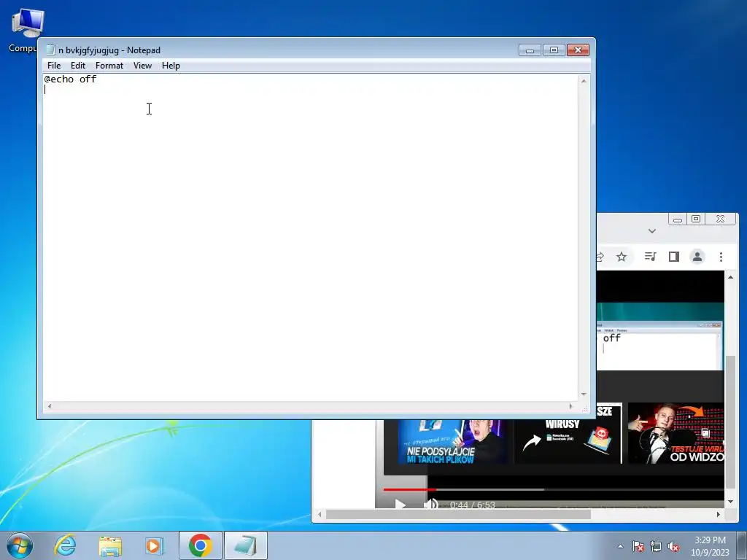Click Chrome horizontal scrollbar right arrow

tap(719, 514)
